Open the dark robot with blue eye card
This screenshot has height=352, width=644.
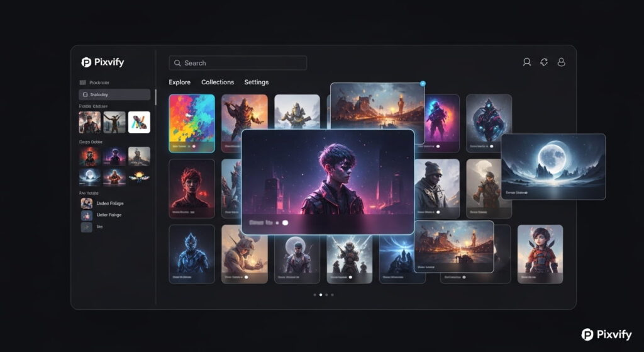pos(489,123)
